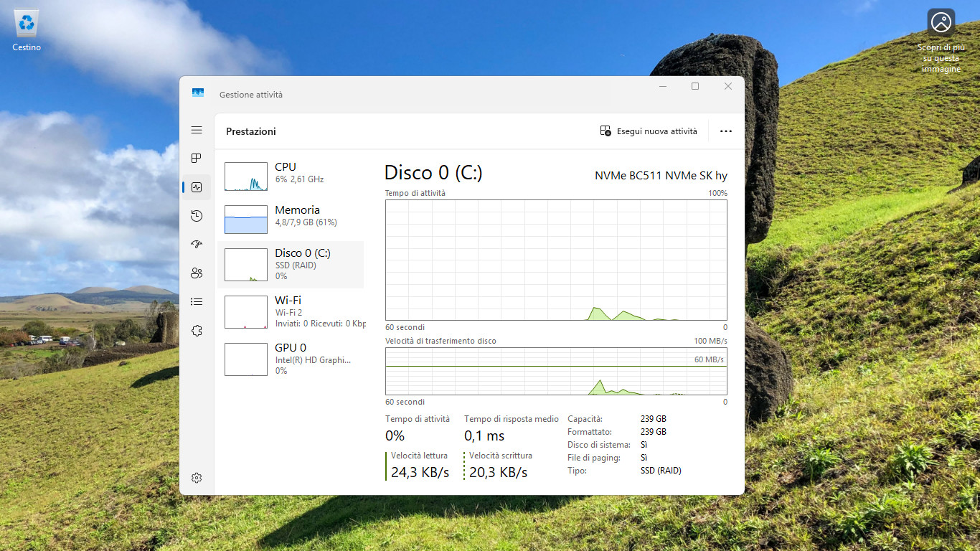This screenshot has width=980, height=551.
Task: Select the Memoria performance entry
Action: tap(291, 219)
